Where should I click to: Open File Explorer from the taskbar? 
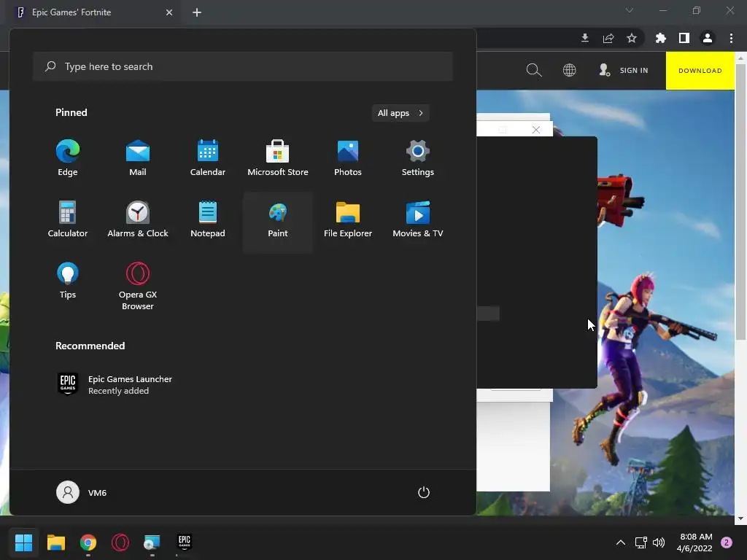coord(55,542)
